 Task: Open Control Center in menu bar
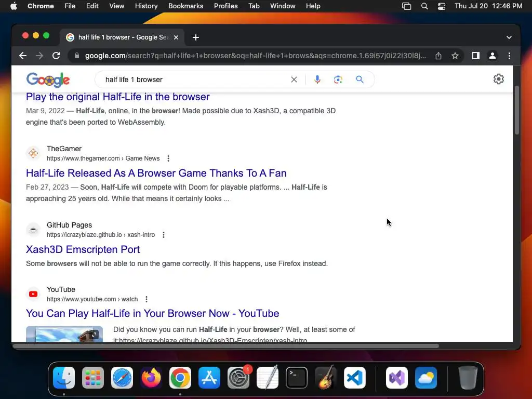click(442, 6)
